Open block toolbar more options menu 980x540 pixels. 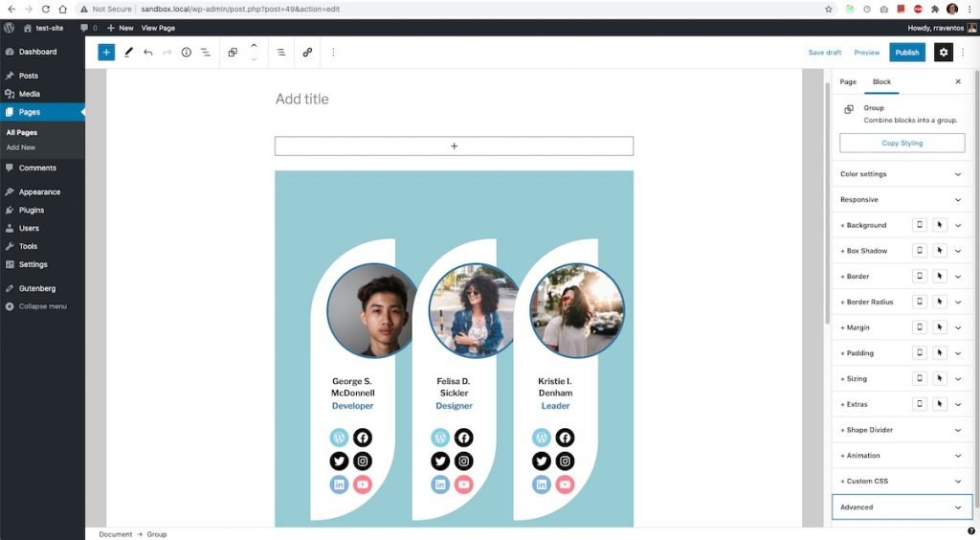click(x=333, y=53)
